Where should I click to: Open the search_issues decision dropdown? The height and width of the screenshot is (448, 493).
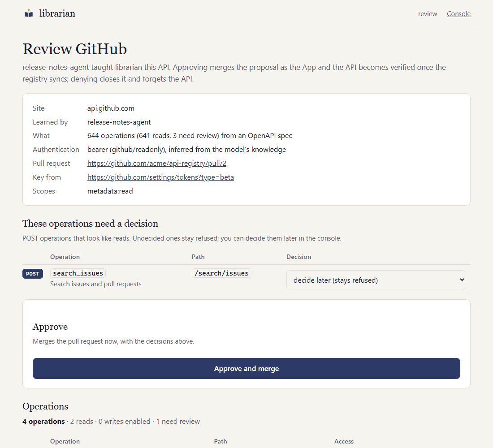376,280
